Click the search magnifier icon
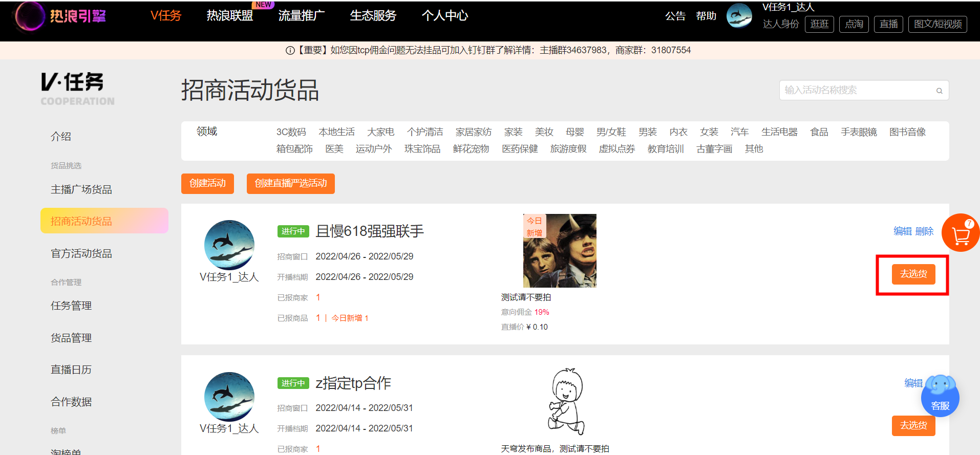The height and width of the screenshot is (455, 980). 939,91
